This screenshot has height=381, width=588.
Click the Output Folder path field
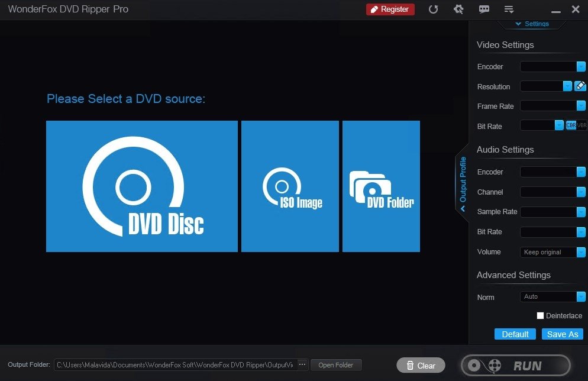tap(176, 365)
